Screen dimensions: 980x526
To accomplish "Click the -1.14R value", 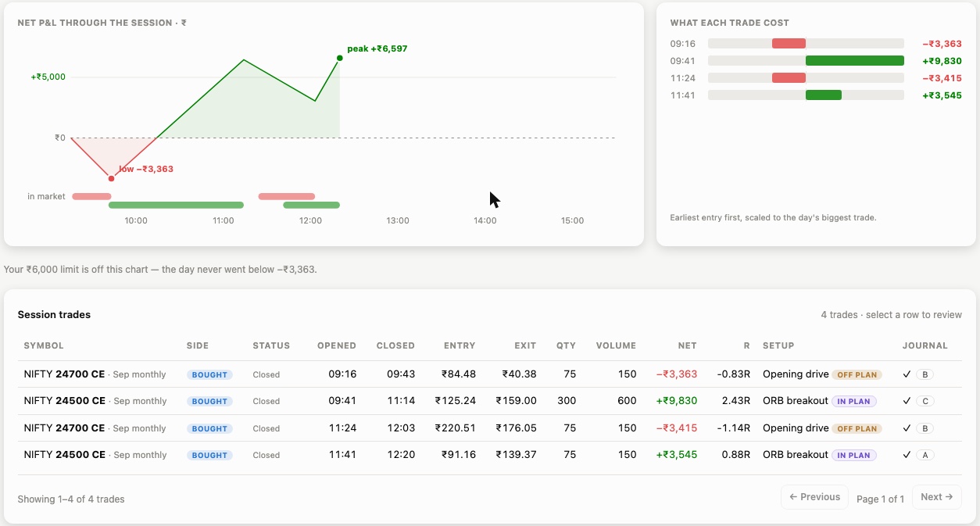I will coord(734,428).
